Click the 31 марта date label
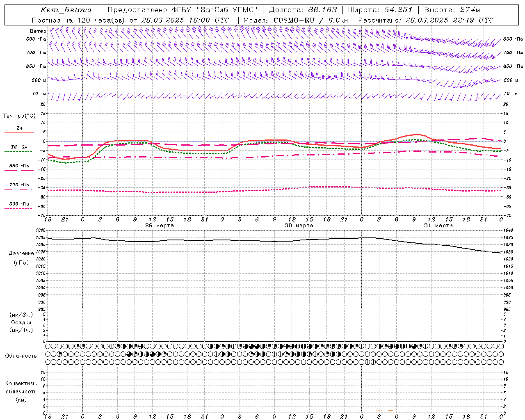Viewport: 525px width, 420px height. 438,226
